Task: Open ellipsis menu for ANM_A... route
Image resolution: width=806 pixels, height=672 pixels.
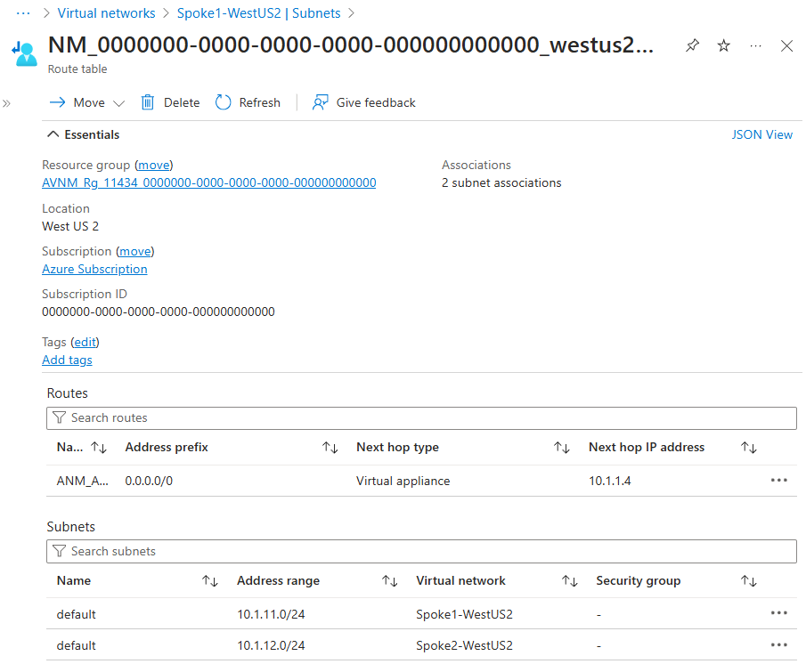Action: coord(778,480)
